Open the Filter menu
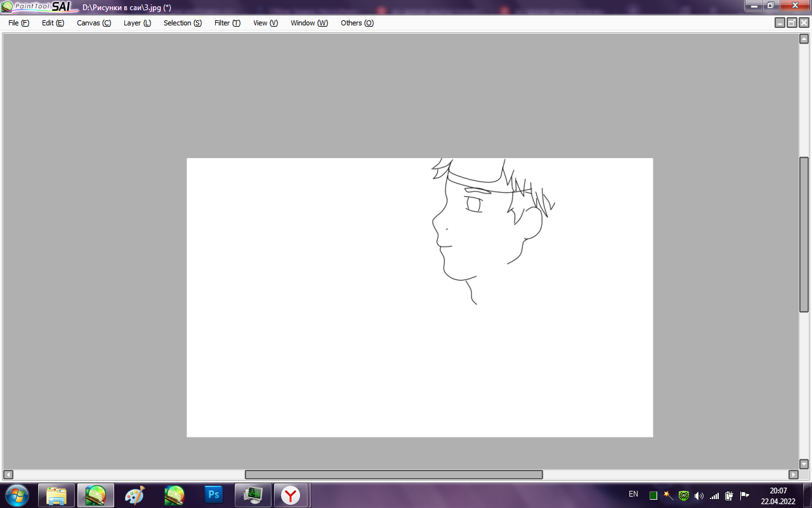The width and height of the screenshot is (812, 508). 227,23
